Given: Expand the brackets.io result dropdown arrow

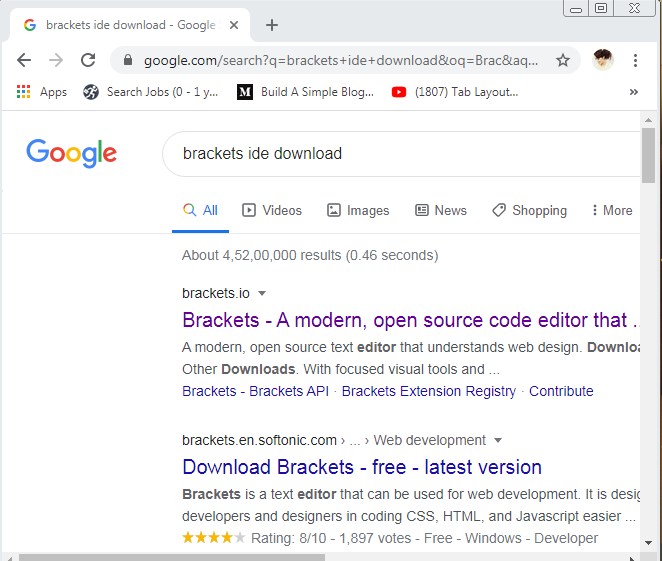Looking at the screenshot, I should pyautogui.click(x=262, y=293).
